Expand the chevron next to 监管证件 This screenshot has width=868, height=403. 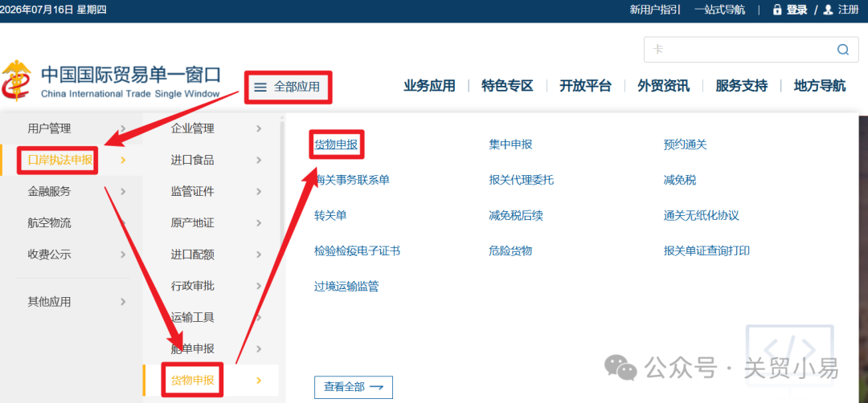click(259, 192)
